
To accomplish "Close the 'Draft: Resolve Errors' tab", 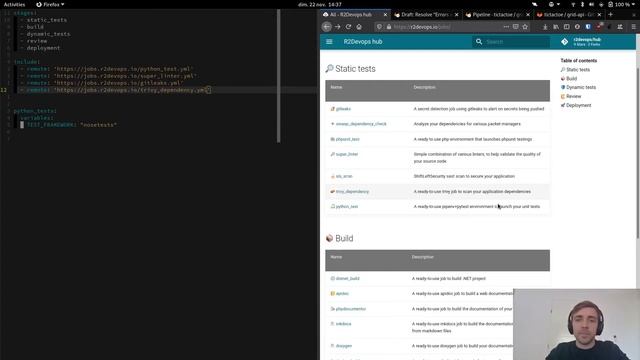I will [456, 15].
